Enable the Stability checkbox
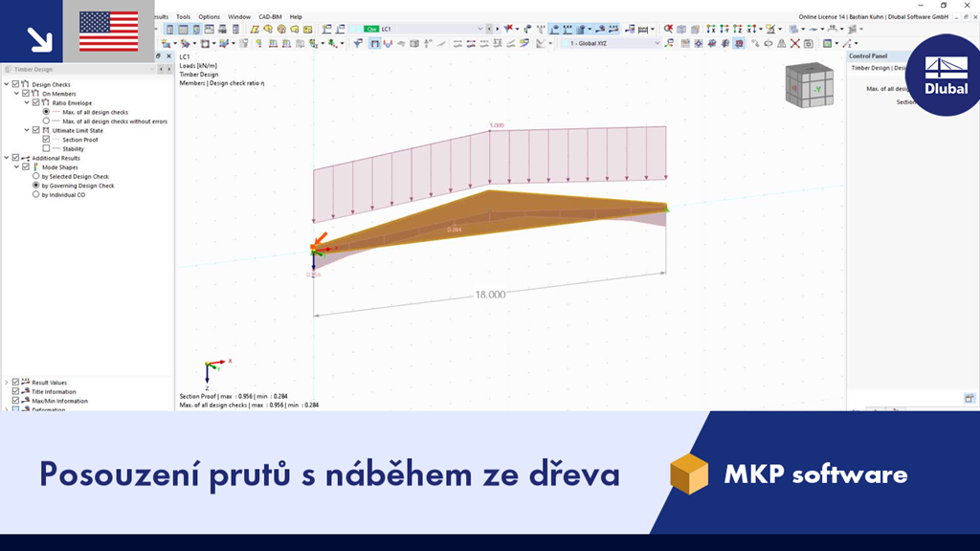 46,148
